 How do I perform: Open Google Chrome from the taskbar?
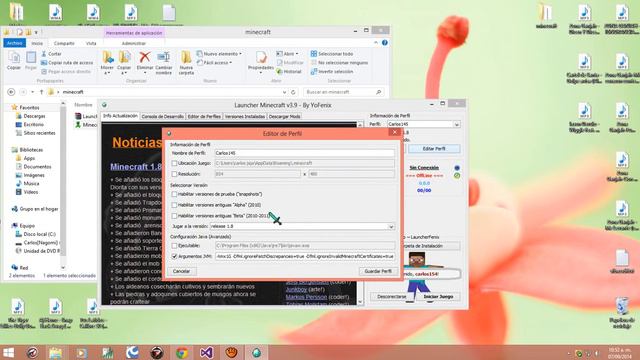(x=182, y=353)
